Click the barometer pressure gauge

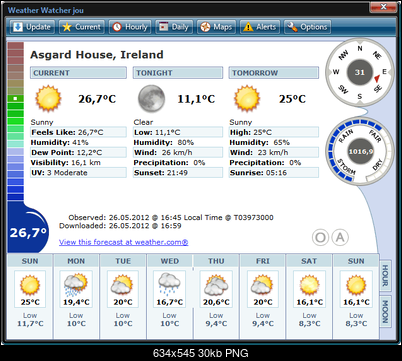(360, 152)
